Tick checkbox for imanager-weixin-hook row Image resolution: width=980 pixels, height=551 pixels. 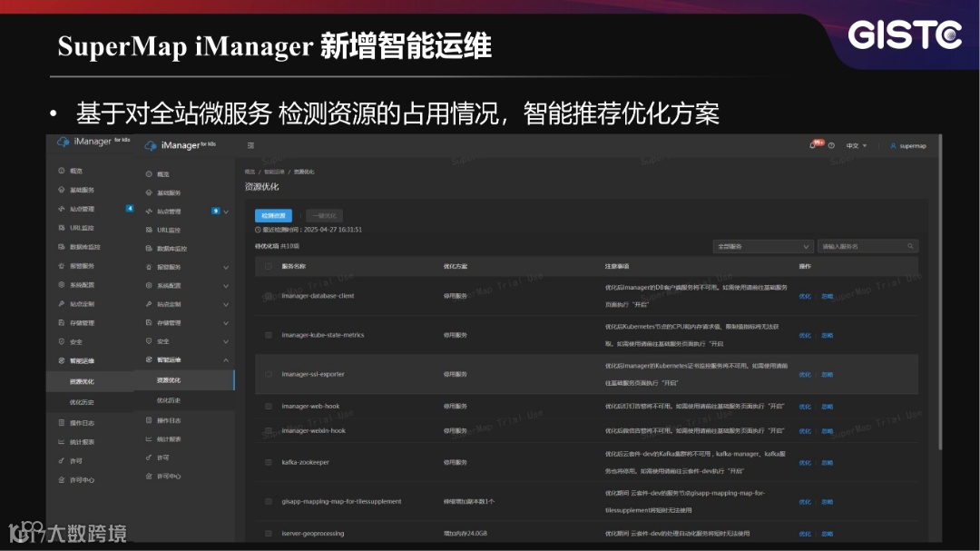tap(268, 431)
